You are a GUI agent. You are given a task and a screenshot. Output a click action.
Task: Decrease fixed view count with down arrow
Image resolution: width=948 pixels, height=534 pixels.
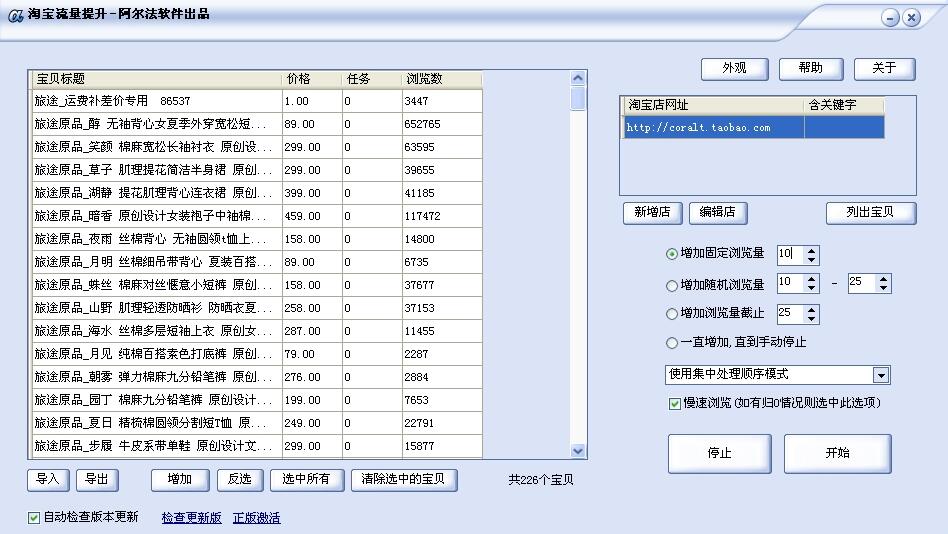[x=811, y=260]
